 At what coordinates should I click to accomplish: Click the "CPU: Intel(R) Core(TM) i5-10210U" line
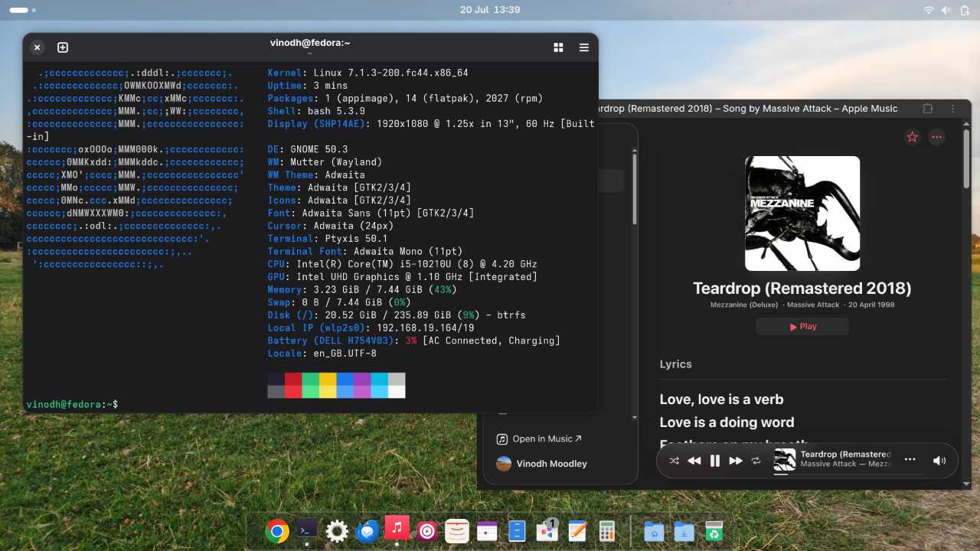pos(402,264)
